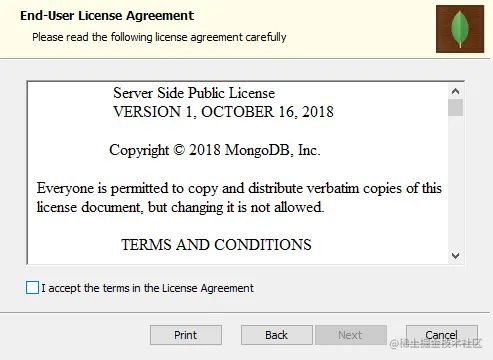
Task: Click the scrollbar down arrow in license box
Action: 455,256
